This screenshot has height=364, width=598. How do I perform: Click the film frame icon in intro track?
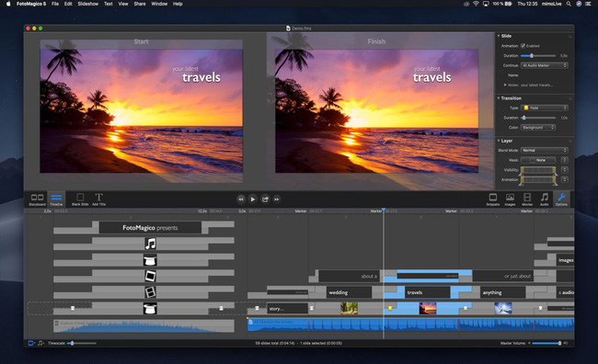150,276
